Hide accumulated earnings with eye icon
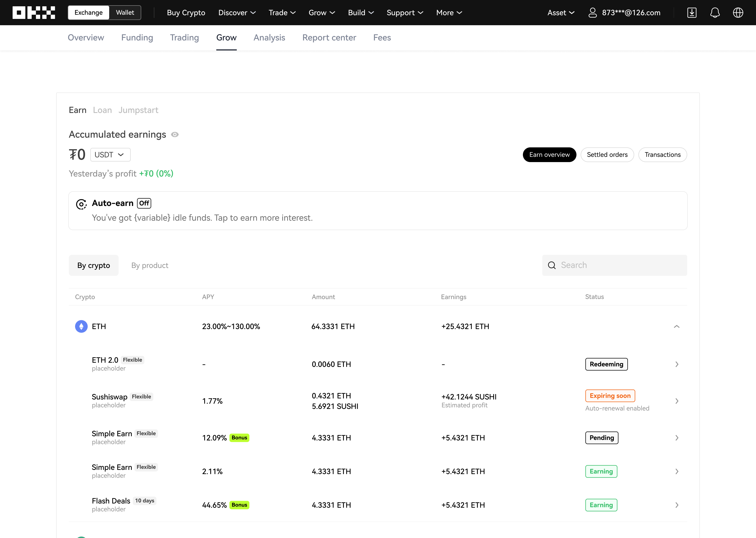The image size is (756, 538). pos(175,134)
